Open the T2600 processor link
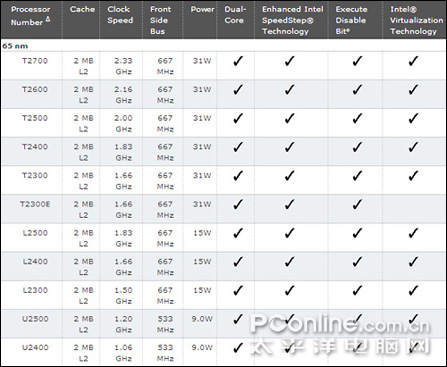Screen dimensions: 447x367 (x=35, y=89)
